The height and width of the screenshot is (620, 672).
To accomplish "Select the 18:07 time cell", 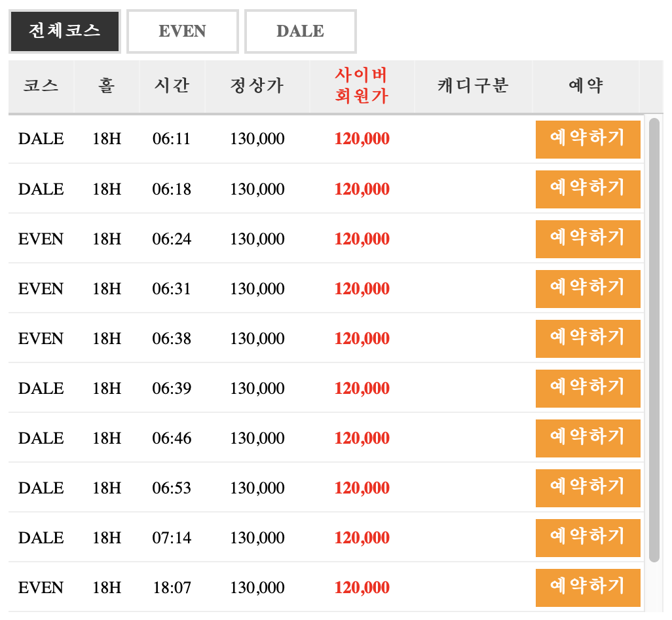I will tap(172, 587).
